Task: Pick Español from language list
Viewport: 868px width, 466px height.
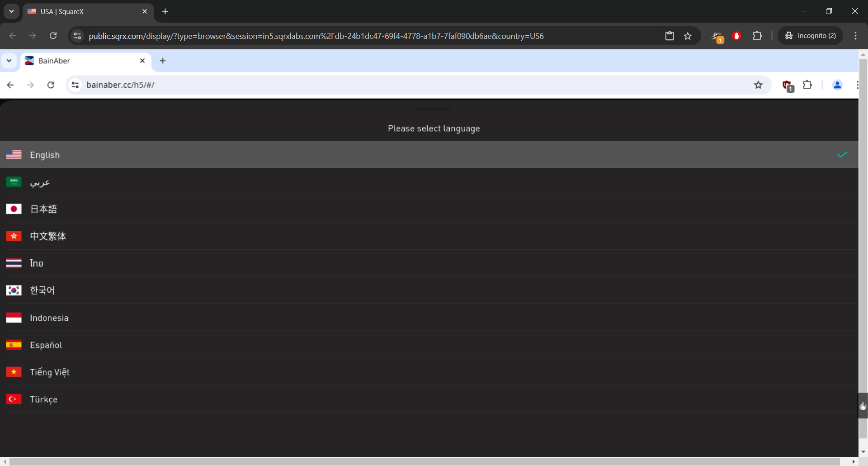Action: 46,345
